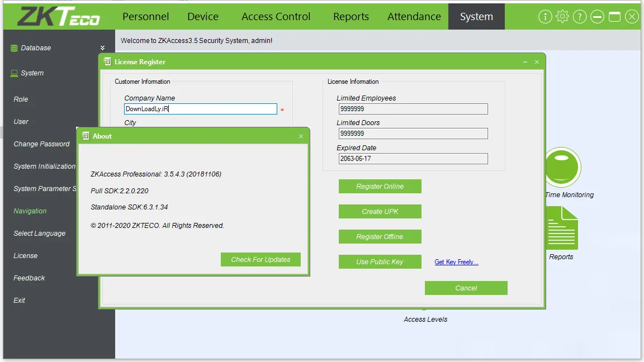The width and height of the screenshot is (644, 362).
Task: Click the Use Public Key button
Action: coord(380,262)
